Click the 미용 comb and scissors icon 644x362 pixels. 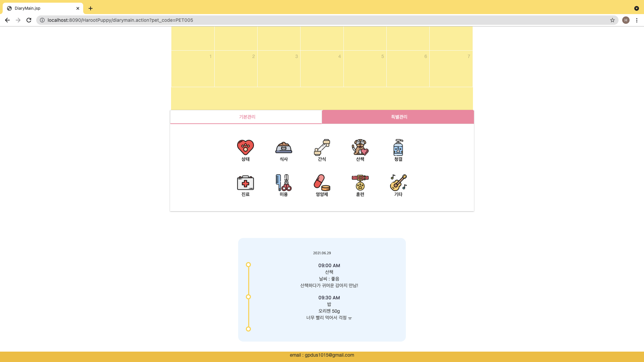tap(283, 183)
